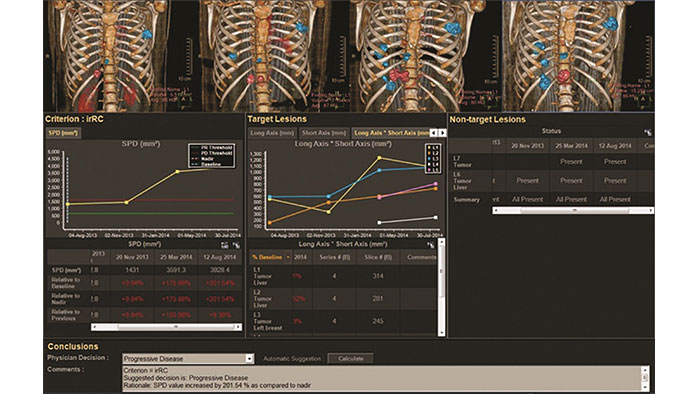Click expand icon beside Non-target Status header

coord(647,132)
